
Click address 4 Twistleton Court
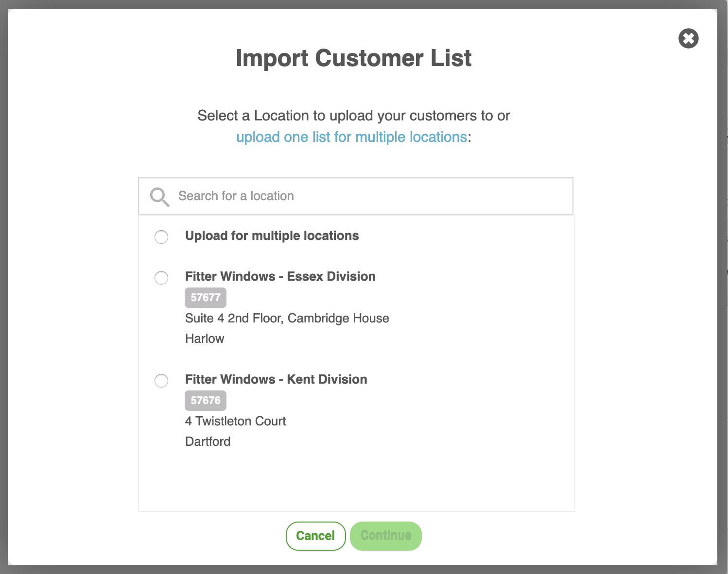coord(236,421)
